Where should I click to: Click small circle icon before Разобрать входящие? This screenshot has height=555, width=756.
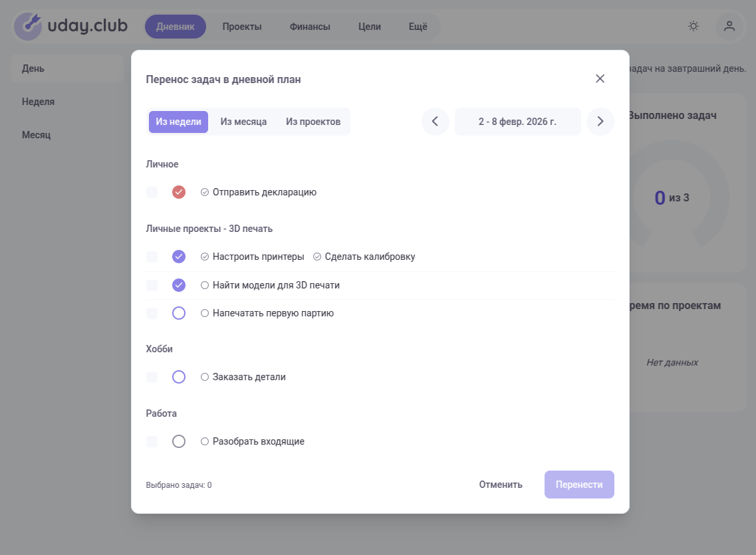205,441
